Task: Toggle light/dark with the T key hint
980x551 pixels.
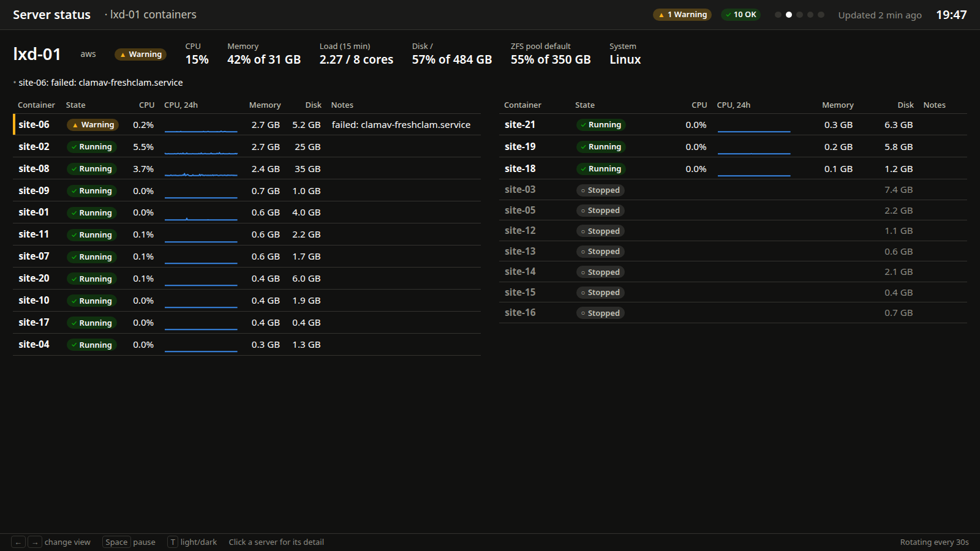Action: (173, 542)
